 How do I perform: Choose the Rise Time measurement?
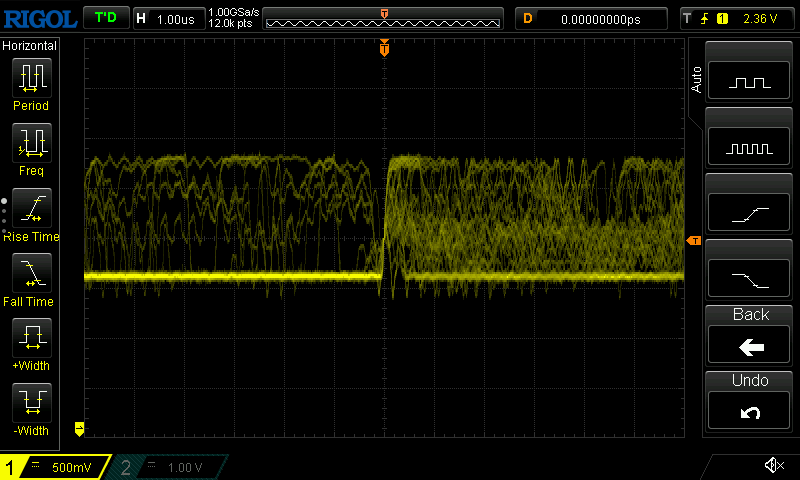point(31,209)
